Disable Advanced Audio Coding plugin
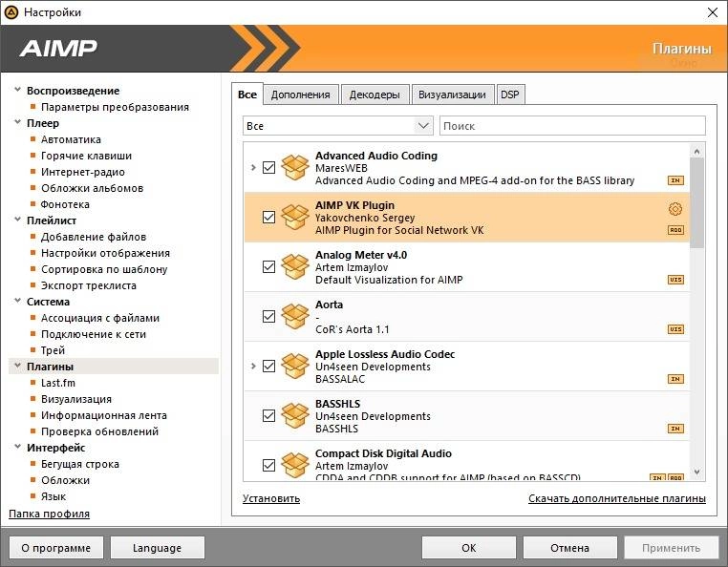This screenshot has width=728, height=567. pos(268,167)
